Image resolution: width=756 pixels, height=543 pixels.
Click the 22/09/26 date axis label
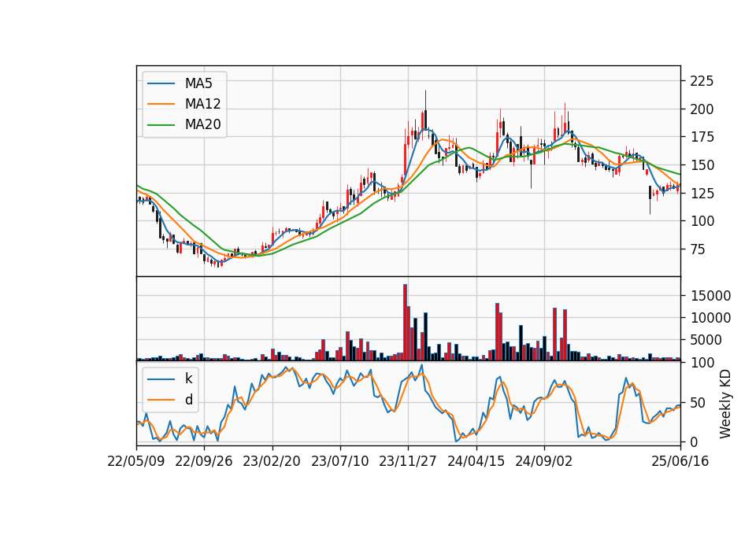[x=203, y=461]
